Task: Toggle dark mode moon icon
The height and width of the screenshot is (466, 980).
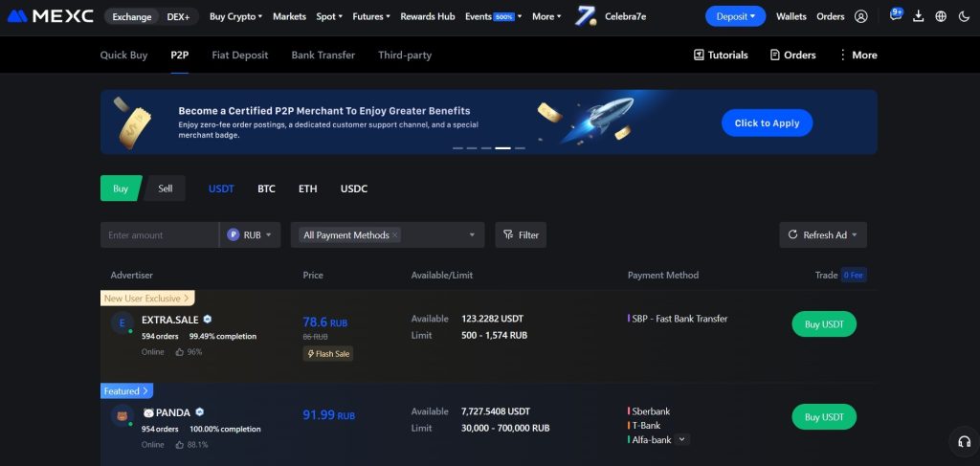Action: coord(964,17)
